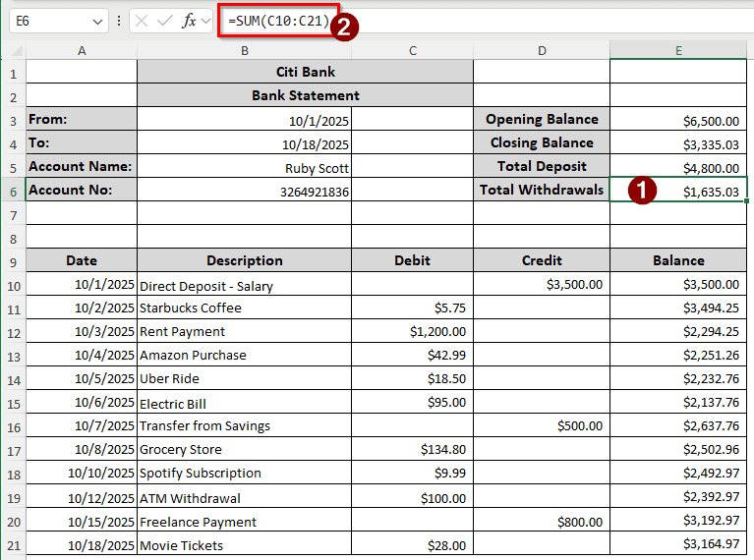Screen dimensions: 754x560
Task: Click the 'Spotify Subscription' description
Action: click(244, 473)
